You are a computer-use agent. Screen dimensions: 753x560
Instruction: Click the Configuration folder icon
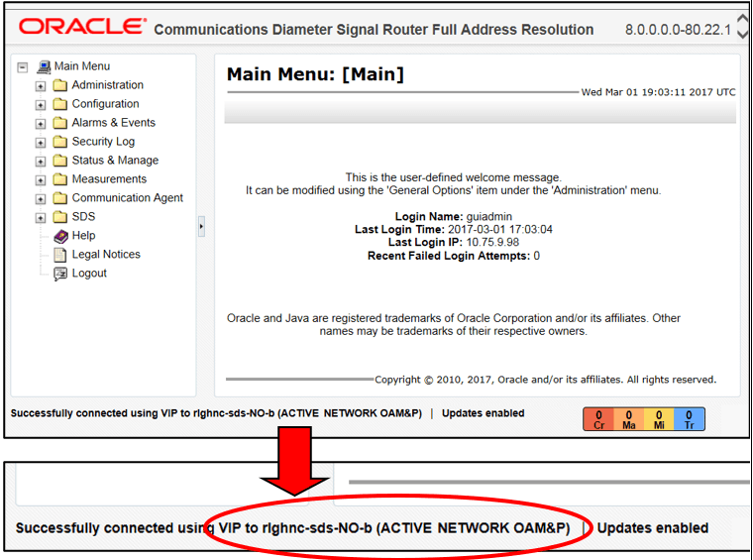pyautogui.click(x=60, y=104)
